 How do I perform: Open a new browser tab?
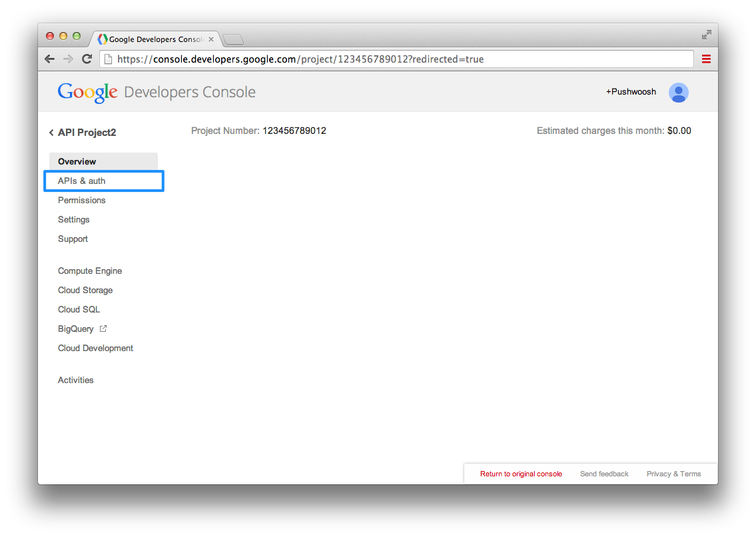coord(233,39)
